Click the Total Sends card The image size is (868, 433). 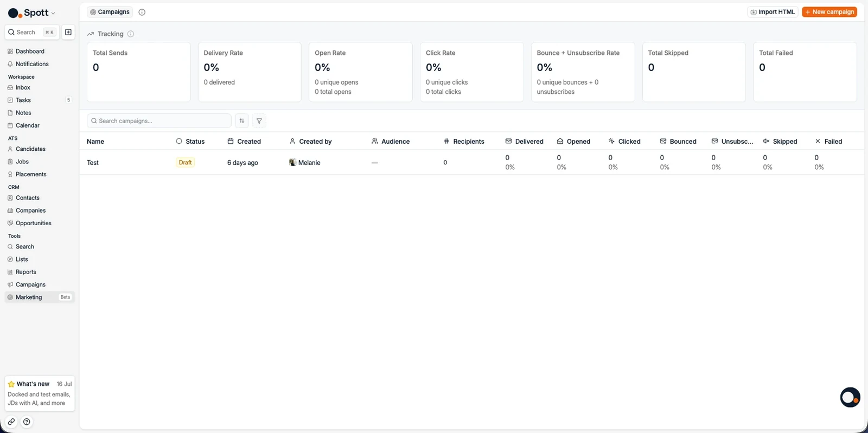(x=139, y=72)
